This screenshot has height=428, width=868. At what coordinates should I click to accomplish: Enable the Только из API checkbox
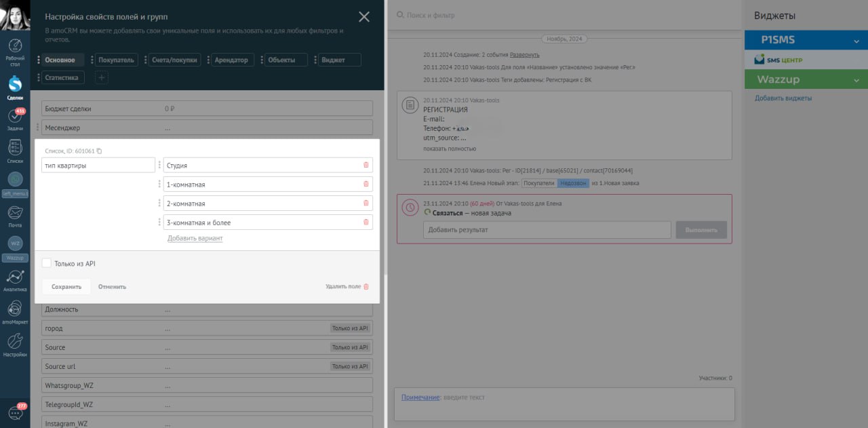tap(47, 263)
